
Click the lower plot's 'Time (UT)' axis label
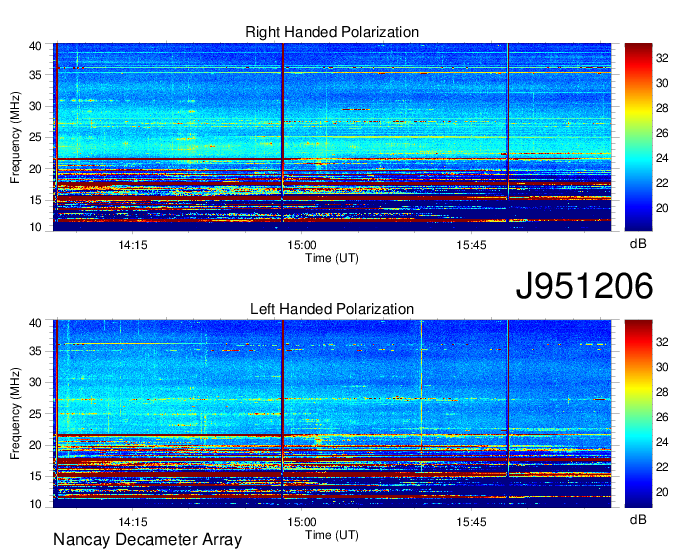(332, 535)
